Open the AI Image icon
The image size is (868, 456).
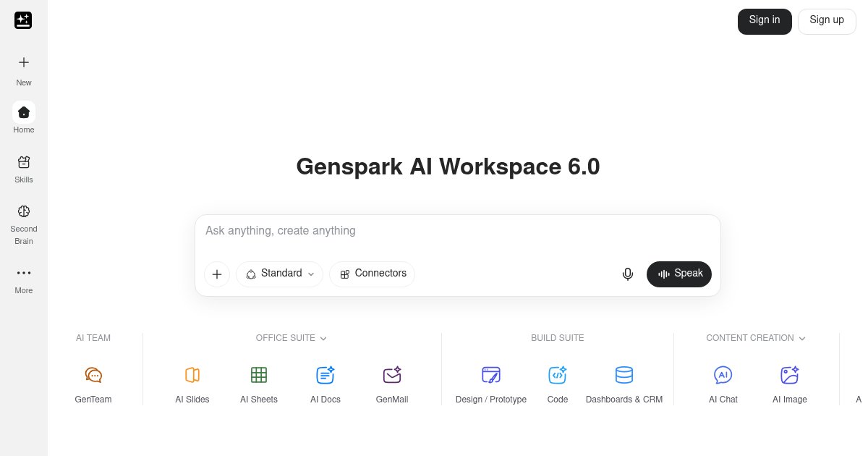click(x=790, y=375)
